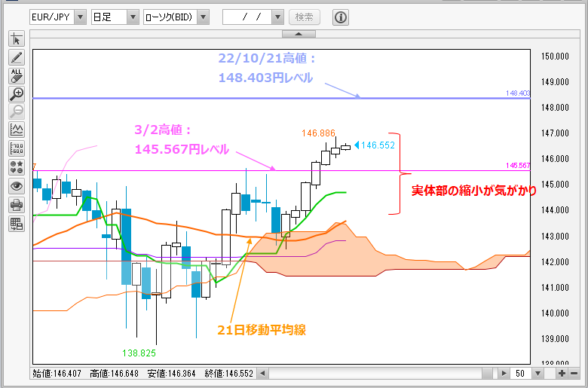Image resolution: width=588 pixels, height=388 pixels.
Task: Click the information (i) button
Action: pos(341,17)
